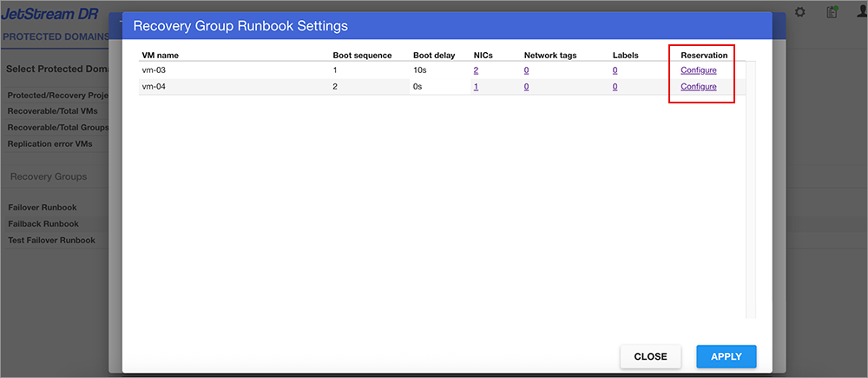Open the task log clipboard icon
Screen dimensions: 868x378
tap(832, 13)
